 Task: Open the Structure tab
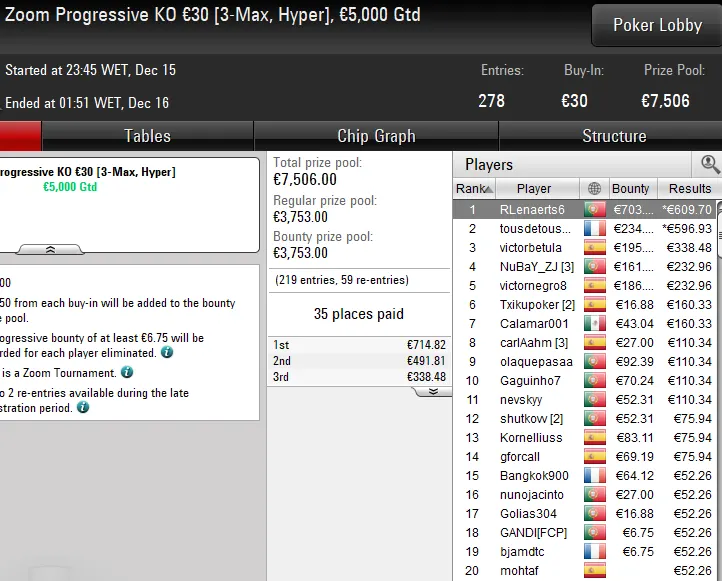point(614,136)
